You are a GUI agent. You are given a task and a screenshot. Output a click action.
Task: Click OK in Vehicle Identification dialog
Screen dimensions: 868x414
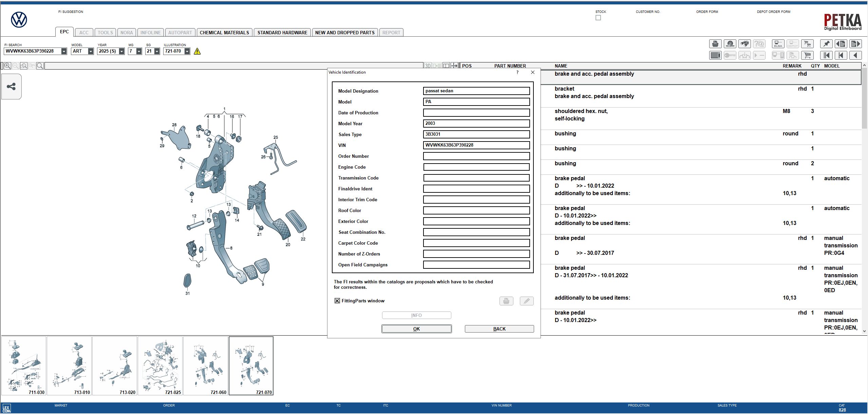(416, 329)
